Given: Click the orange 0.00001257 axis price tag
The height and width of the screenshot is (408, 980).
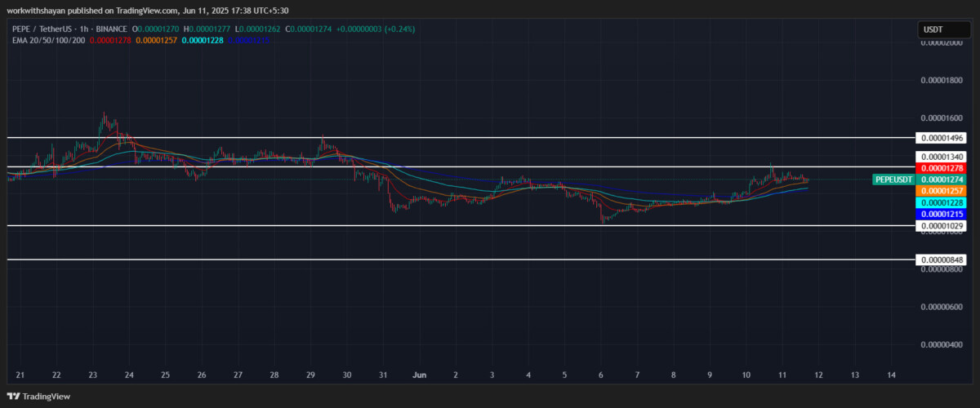Looking at the screenshot, I should [x=942, y=191].
